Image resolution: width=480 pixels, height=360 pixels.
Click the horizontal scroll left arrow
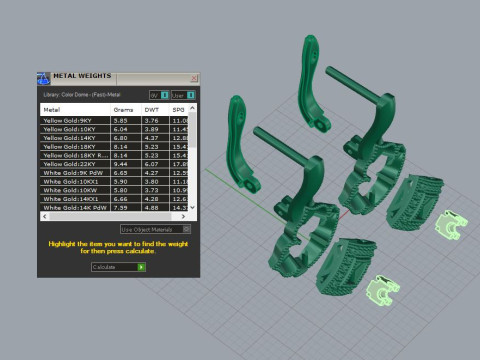[x=45, y=216]
